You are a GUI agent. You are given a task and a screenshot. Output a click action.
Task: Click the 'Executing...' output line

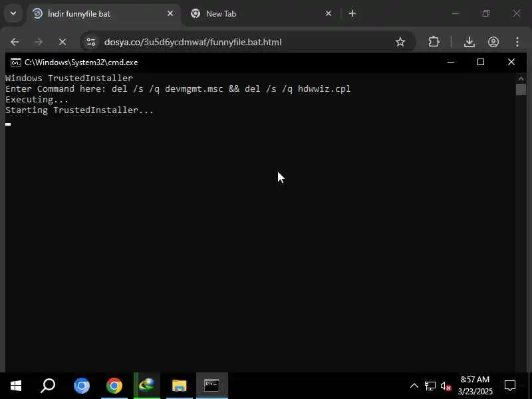[x=37, y=100]
